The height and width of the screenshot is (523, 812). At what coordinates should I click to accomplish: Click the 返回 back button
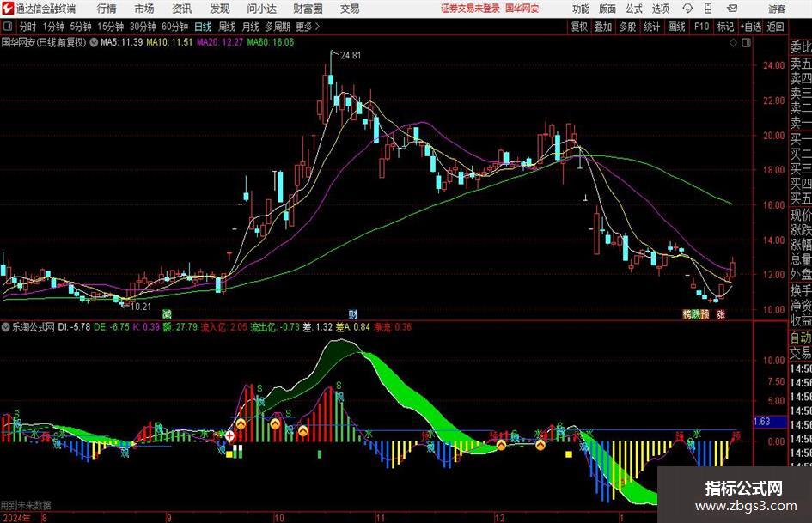[x=775, y=27]
